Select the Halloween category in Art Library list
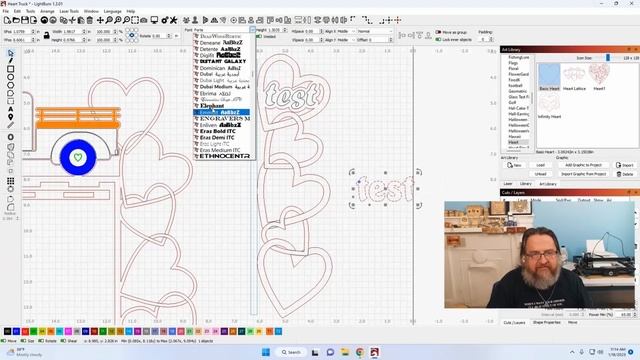Image resolution: width=640 pixels, height=360 pixels. tap(518, 120)
